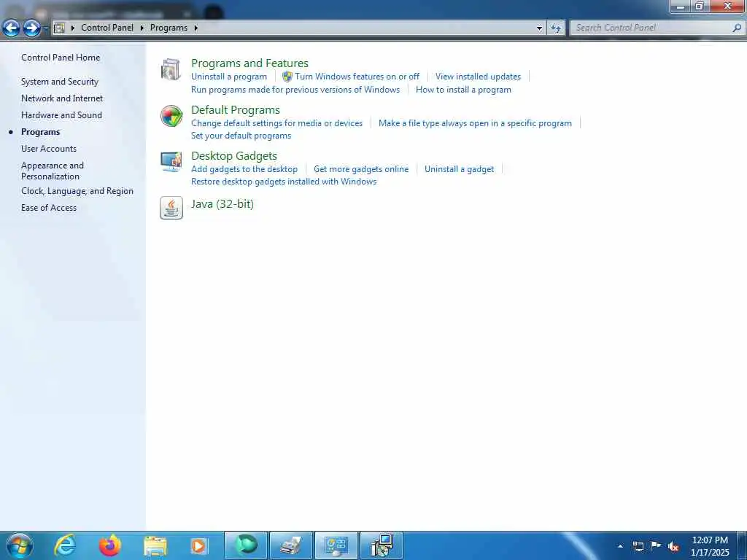747x560 pixels.
Task: Open the Windows Start menu
Action: (x=20, y=546)
